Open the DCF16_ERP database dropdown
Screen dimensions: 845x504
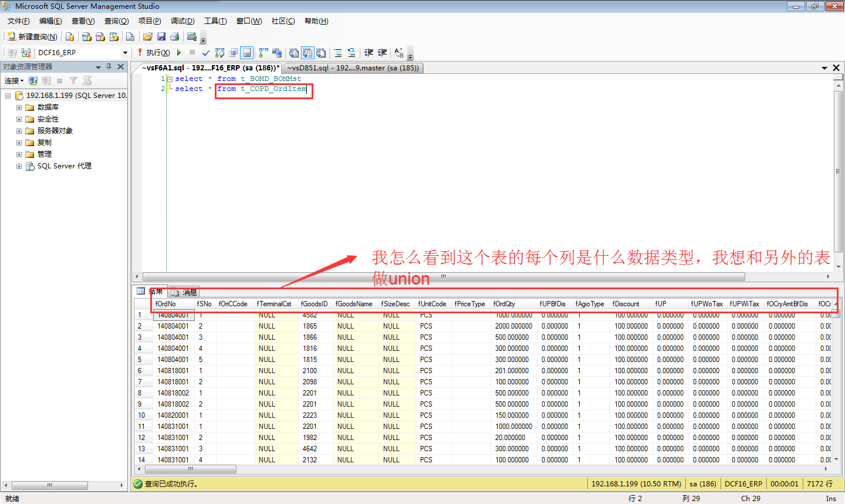(125, 53)
